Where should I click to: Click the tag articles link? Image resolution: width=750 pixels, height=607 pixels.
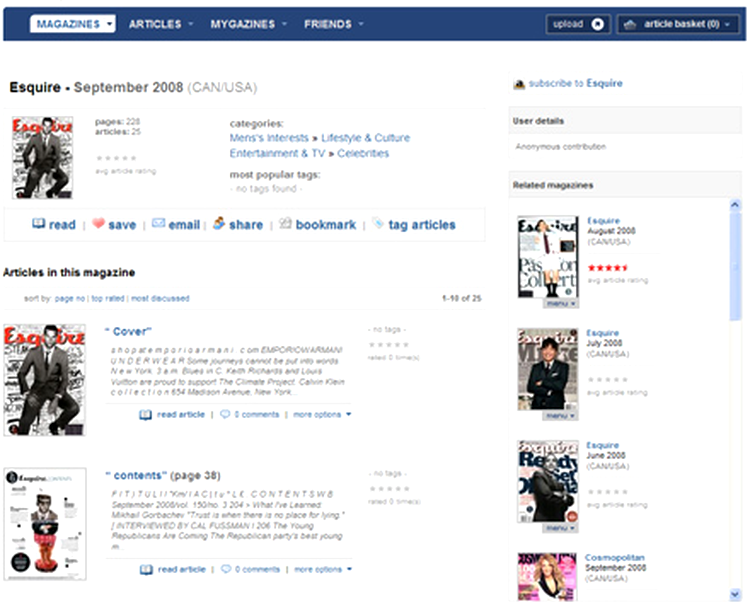pyautogui.click(x=422, y=225)
